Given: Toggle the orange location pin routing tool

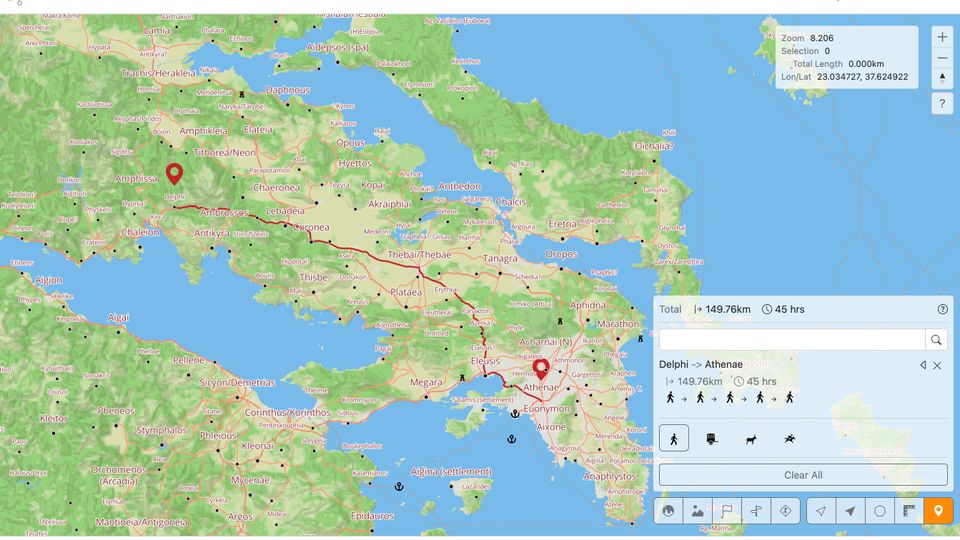Looking at the screenshot, I should [x=938, y=511].
